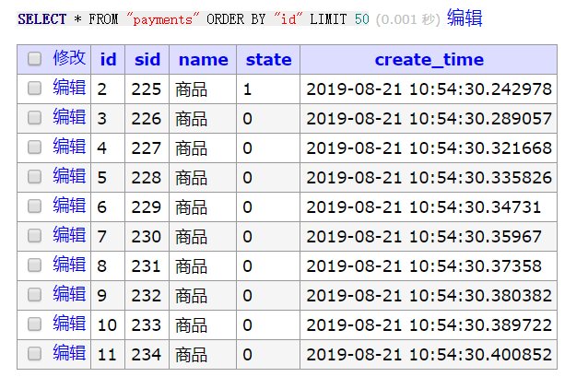
Task: Sort by the create_time column header
Action: tap(429, 60)
